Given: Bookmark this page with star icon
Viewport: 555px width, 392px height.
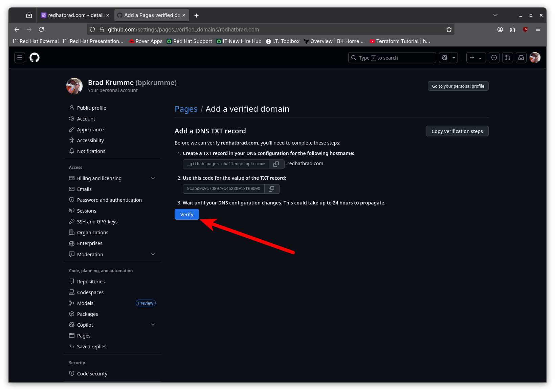Looking at the screenshot, I should (449, 29).
